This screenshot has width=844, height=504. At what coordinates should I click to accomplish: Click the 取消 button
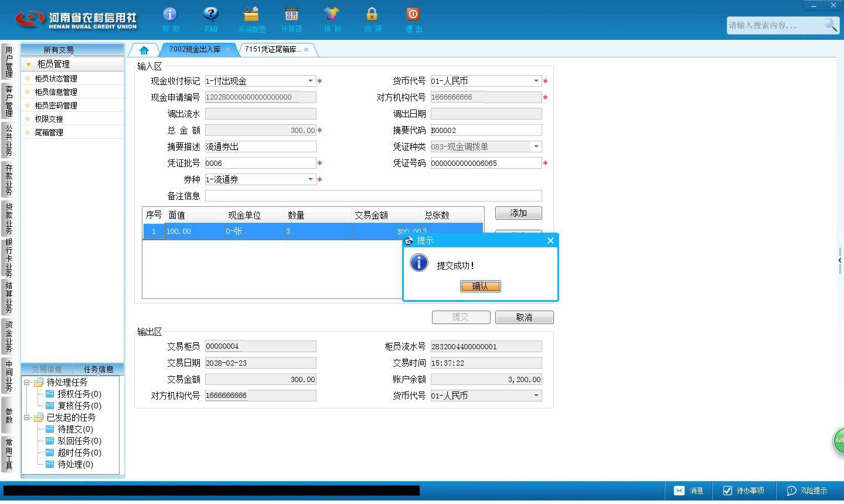[x=524, y=317]
